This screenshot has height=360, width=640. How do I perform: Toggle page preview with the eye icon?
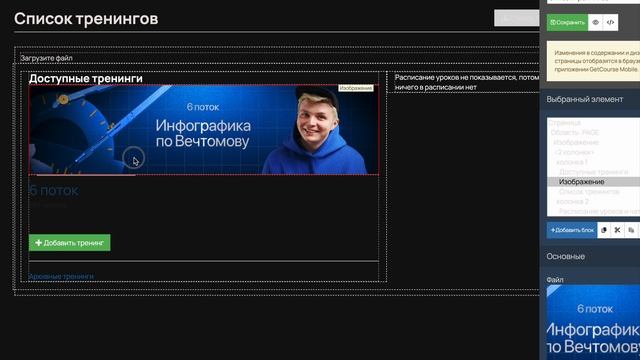point(596,22)
